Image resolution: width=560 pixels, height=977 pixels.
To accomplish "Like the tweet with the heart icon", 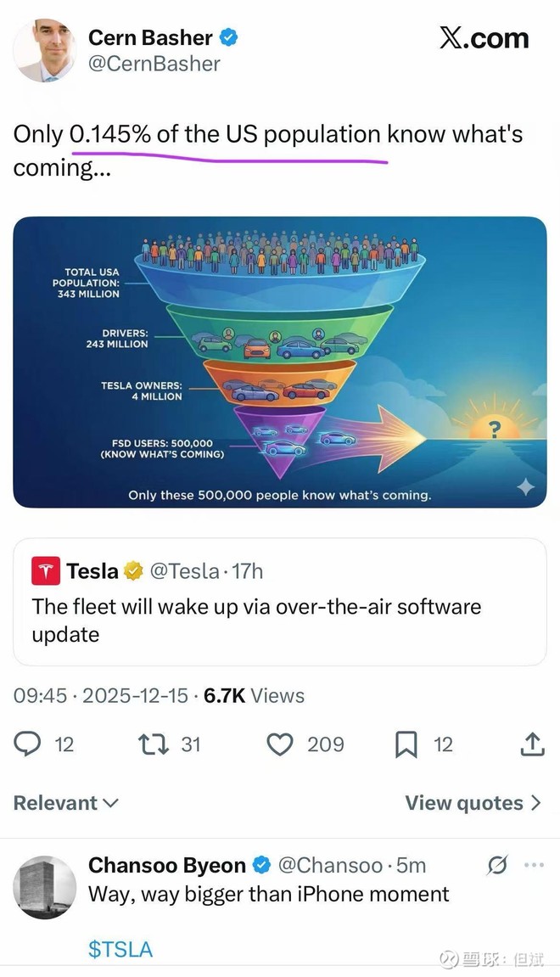I will click(279, 744).
